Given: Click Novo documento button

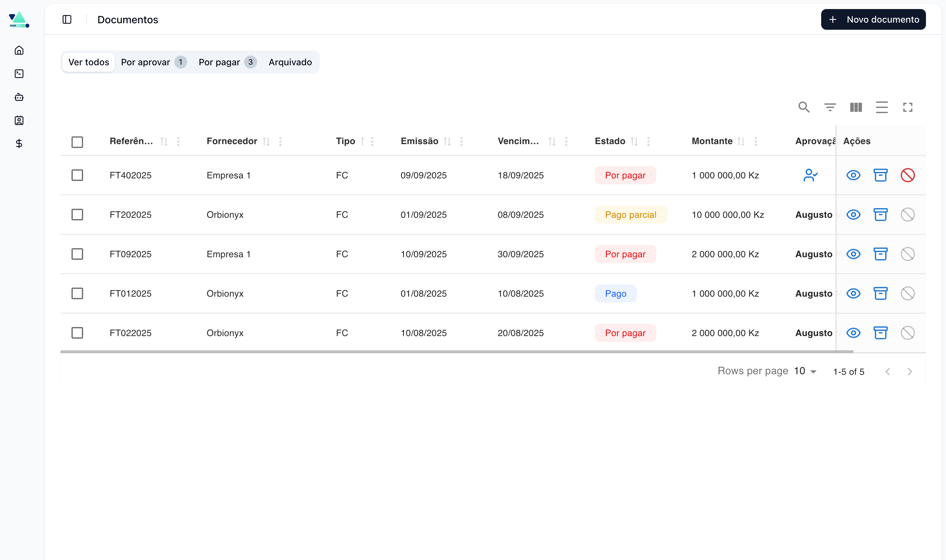Looking at the screenshot, I should coord(873,20).
